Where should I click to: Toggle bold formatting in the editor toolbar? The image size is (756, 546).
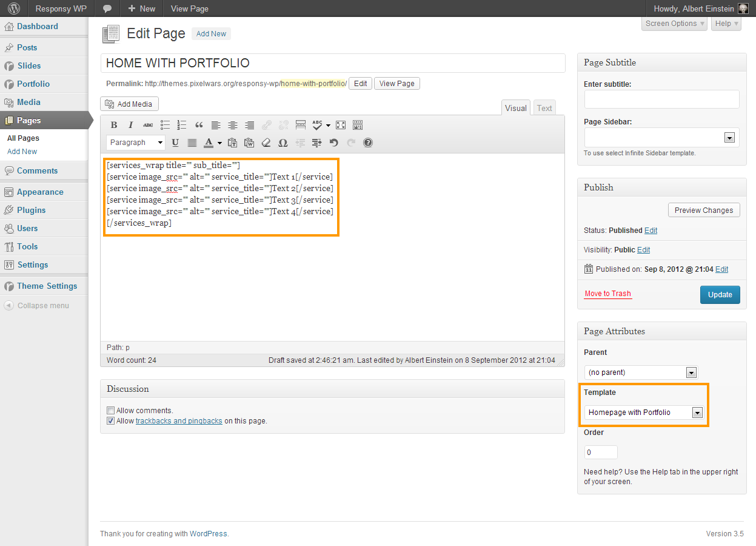(x=114, y=125)
